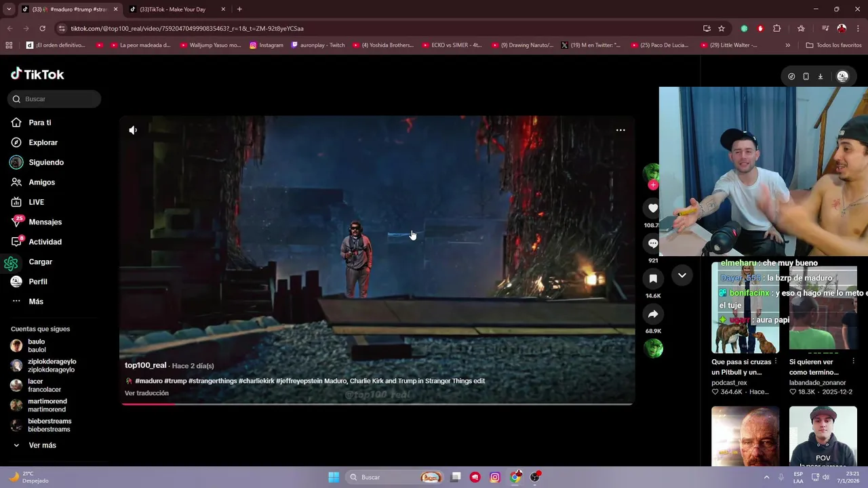Go to next video with down chevron
The image size is (868, 488).
682,275
